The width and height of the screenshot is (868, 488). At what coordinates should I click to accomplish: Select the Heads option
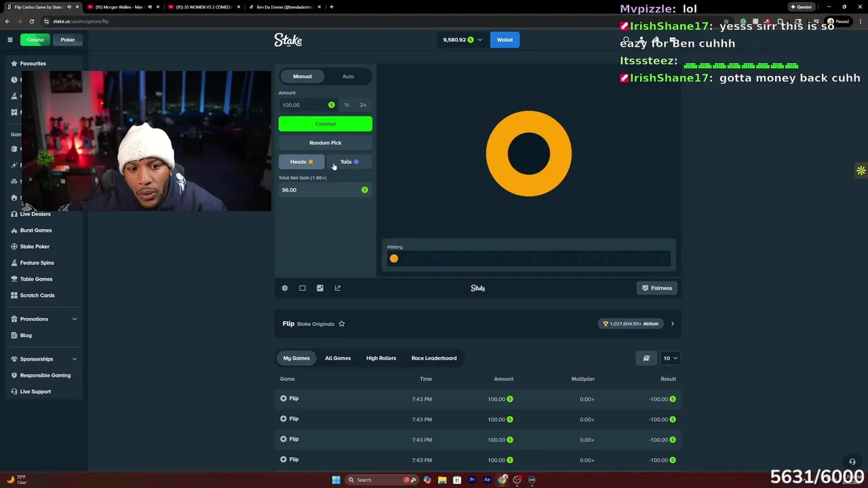pos(302,162)
